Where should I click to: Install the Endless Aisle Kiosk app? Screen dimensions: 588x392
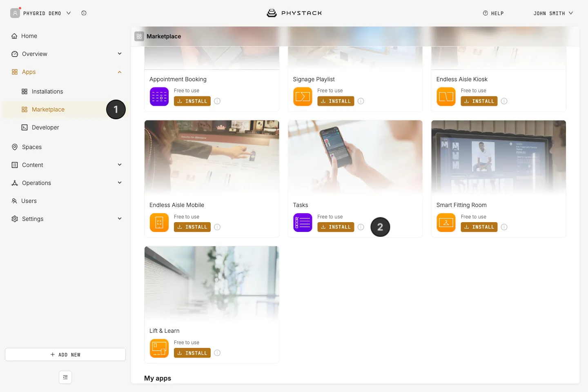479,101
